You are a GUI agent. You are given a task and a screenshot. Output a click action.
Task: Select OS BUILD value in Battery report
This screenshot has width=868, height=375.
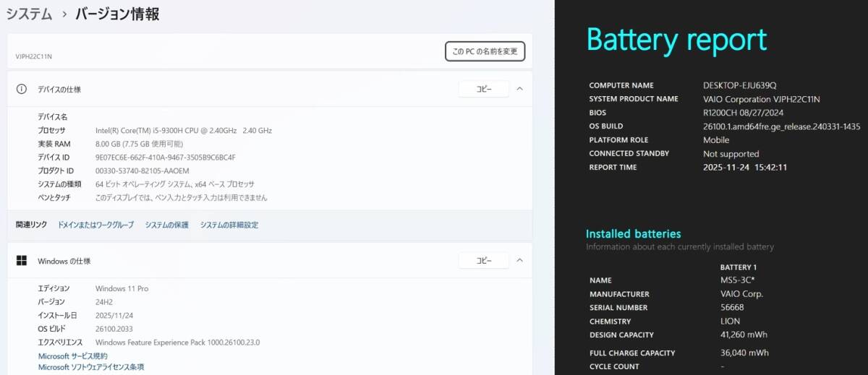(x=781, y=126)
